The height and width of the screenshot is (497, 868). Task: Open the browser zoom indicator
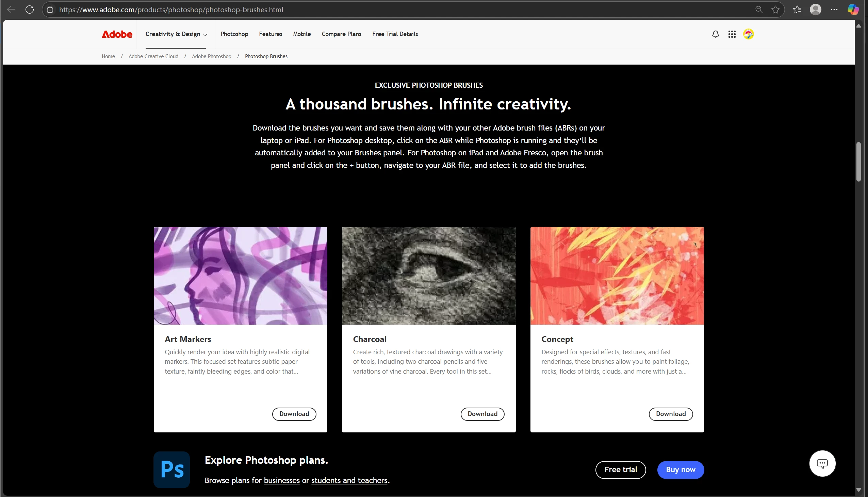759,10
